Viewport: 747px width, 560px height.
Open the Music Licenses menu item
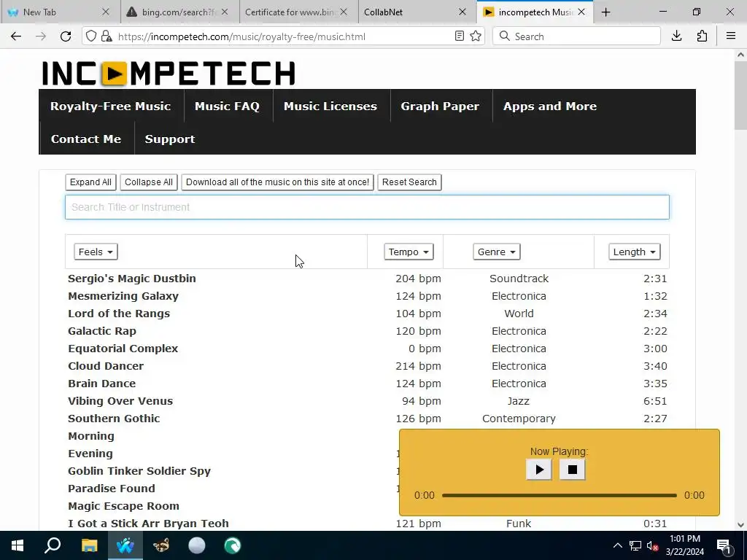point(330,106)
